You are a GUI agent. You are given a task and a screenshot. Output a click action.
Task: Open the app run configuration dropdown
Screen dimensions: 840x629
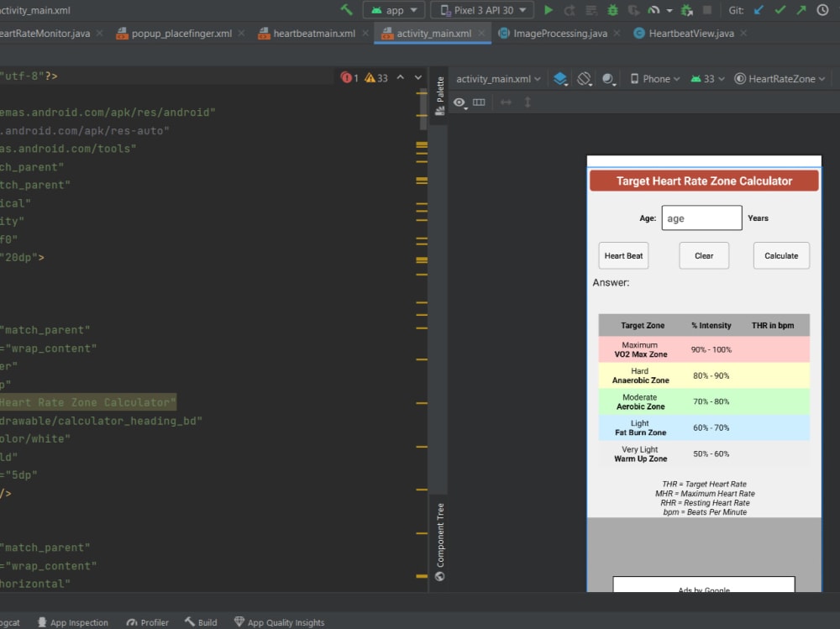(x=394, y=10)
